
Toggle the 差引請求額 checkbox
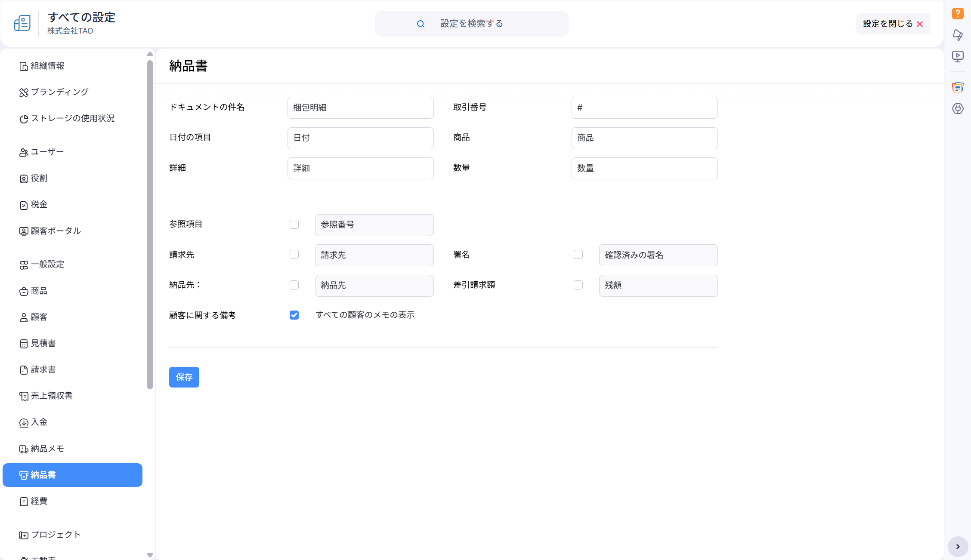tap(578, 285)
